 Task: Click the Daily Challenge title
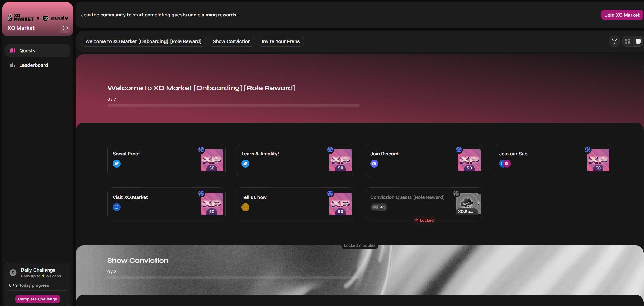pyautogui.click(x=38, y=270)
